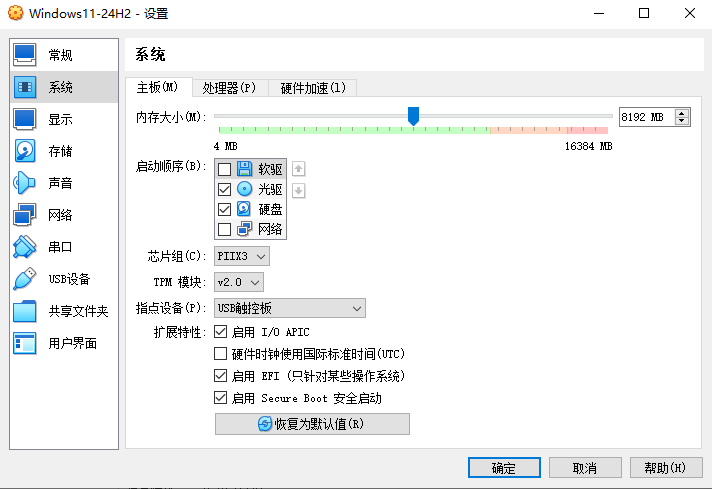Enable 硬件时钟使用国际标准时间(UTC) checkbox

click(x=221, y=353)
